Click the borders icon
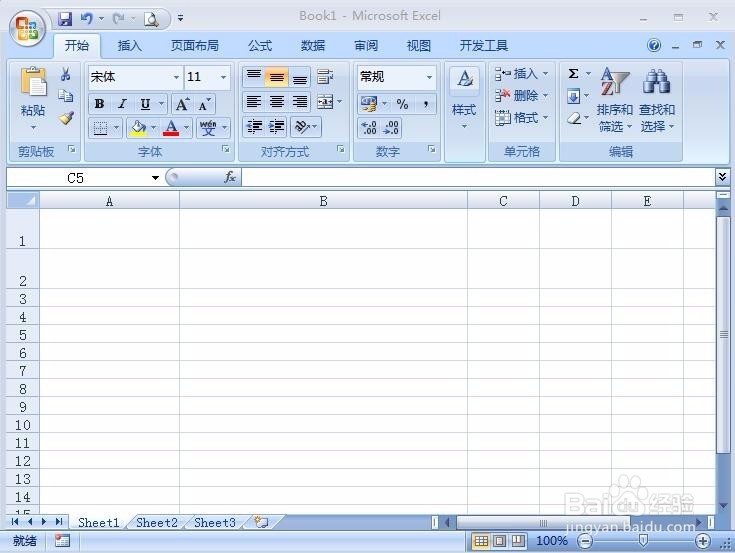This screenshot has width=735, height=553. pyautogui.click(x=100, y=127)
